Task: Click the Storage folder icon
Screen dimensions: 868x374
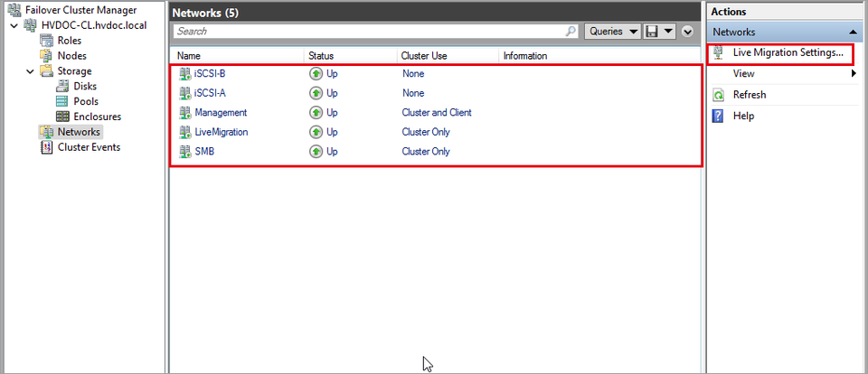Action: tap(47, 70)
